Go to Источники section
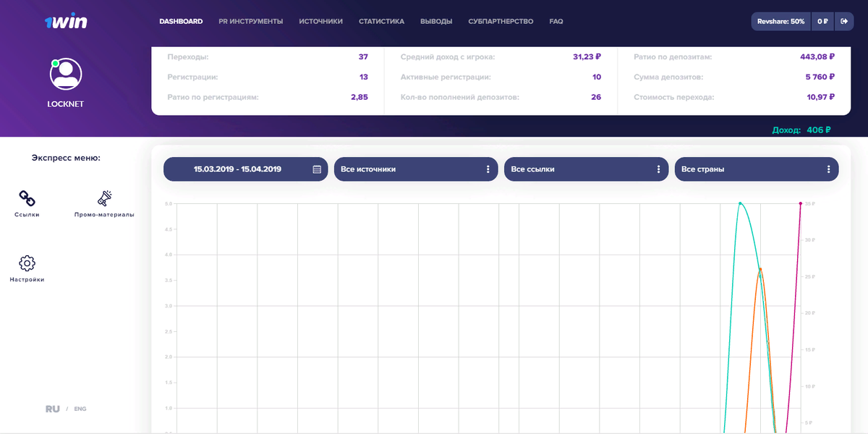The width and height of the screenshot is (868, 434). (x=320, y=22)
